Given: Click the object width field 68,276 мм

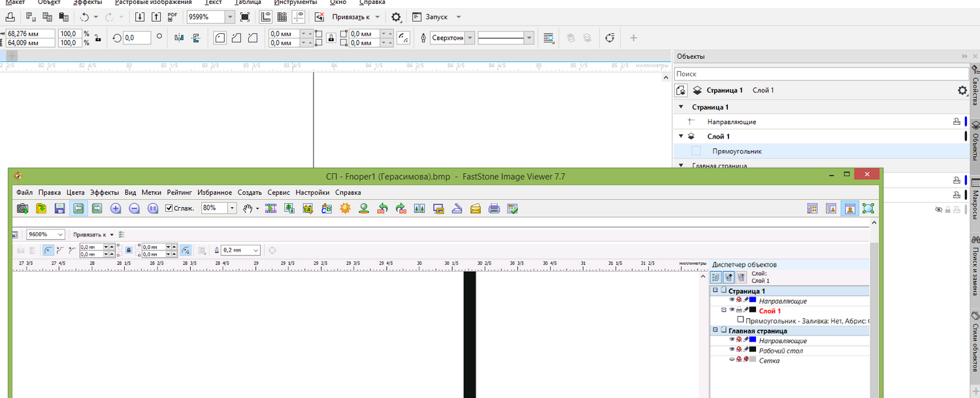Looking at the screenshot, I should click(x=31, y=33).
